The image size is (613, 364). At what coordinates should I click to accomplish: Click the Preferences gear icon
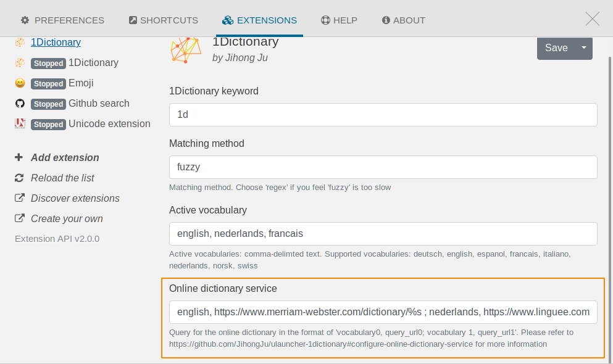pyautogui.click(x=25, y=20)
